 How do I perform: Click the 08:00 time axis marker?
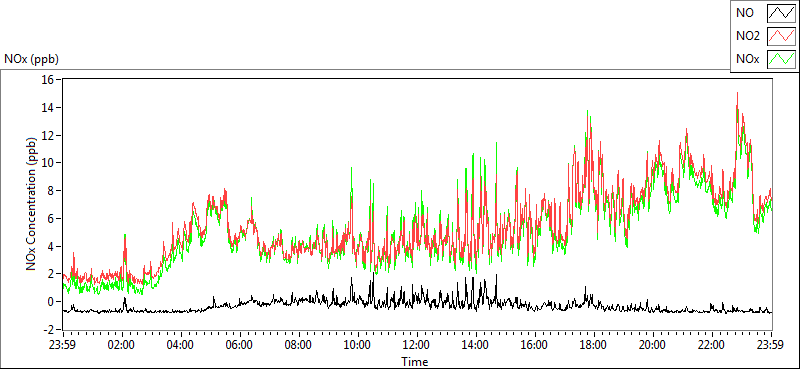click(299, 345)
